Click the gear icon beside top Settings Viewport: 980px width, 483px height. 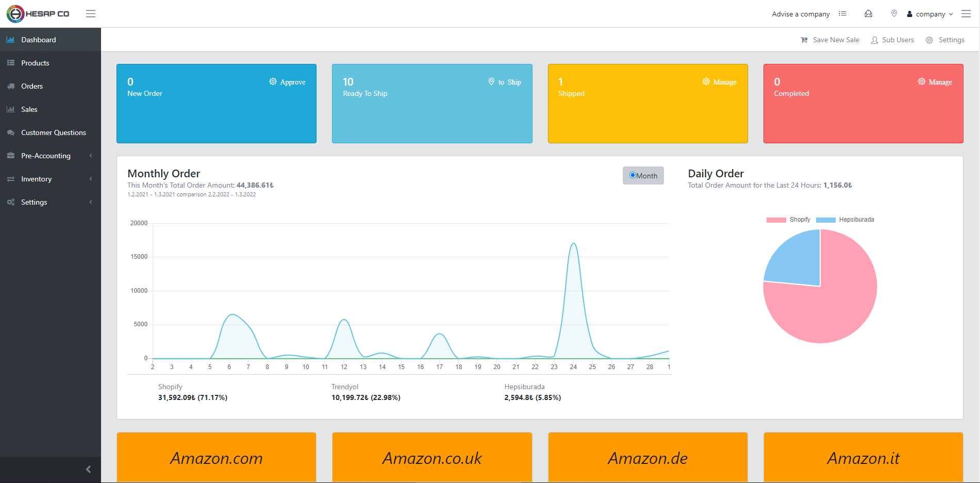pos(929,40)
